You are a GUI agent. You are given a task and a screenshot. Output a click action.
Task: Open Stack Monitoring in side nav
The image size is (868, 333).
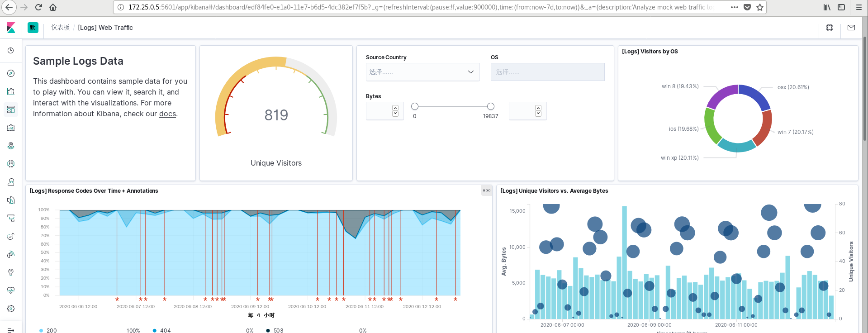coord(11,290)
